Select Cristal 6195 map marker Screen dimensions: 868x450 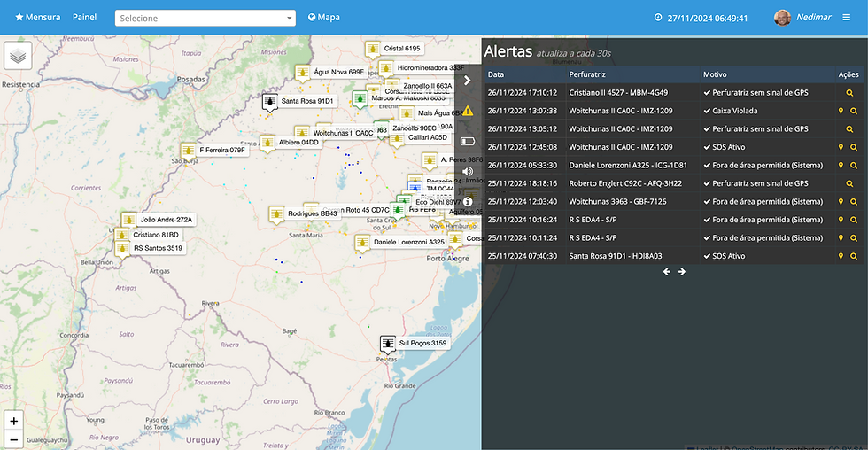coord(373,50)
